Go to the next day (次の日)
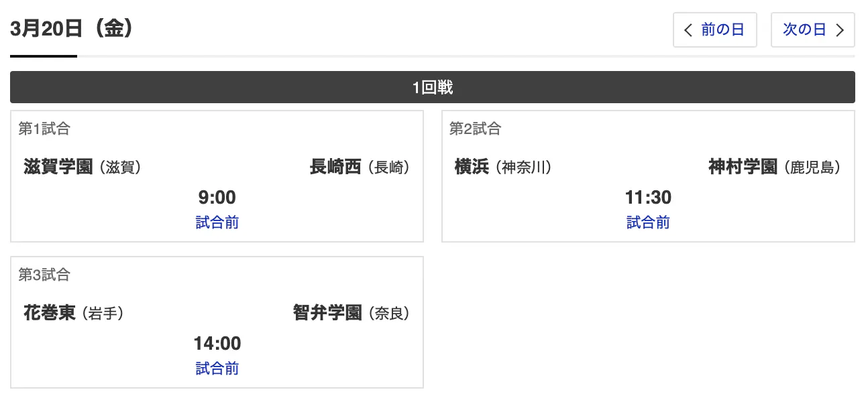The image size is (868, 402). tap(812, 30)
